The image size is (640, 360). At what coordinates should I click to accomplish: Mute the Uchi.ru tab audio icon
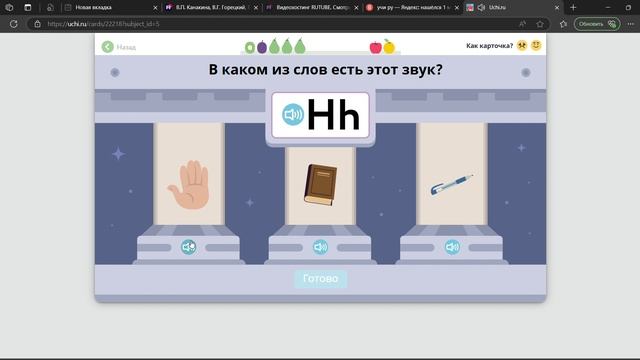pos(482,7)
